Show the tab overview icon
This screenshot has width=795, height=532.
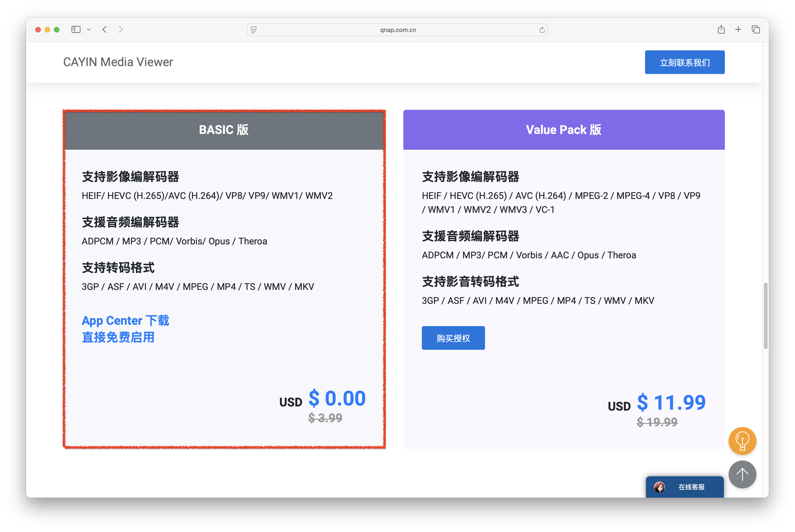point(756,29)
